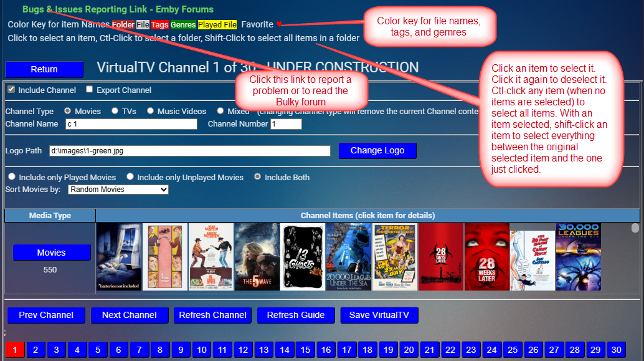Switch to channel 2
This screenshot has height=361, width=644.
[x=36, y=350]
